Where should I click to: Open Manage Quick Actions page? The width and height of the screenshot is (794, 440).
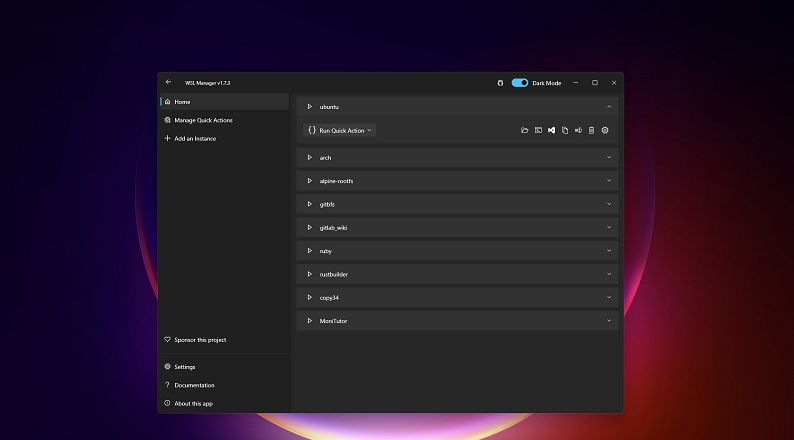[224, 120]
